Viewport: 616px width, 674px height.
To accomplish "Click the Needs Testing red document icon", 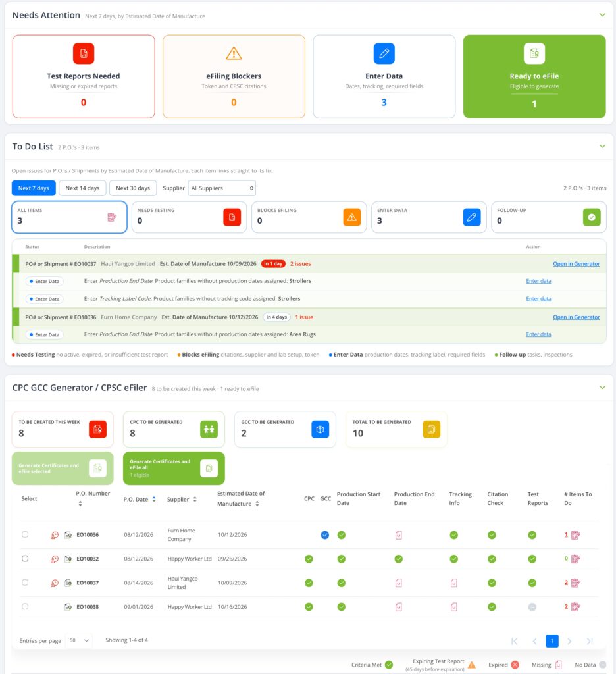I will 232,217.
